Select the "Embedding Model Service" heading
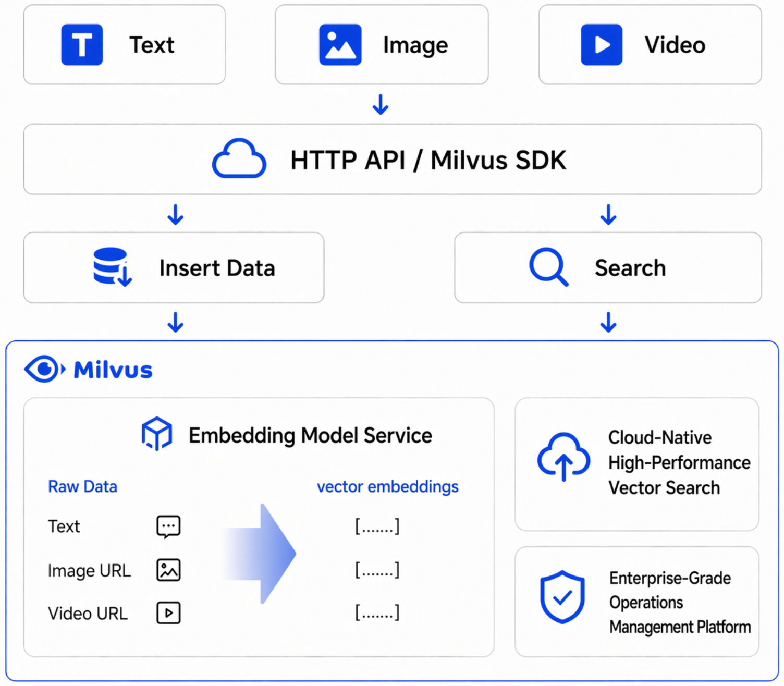 pos(311,436)
